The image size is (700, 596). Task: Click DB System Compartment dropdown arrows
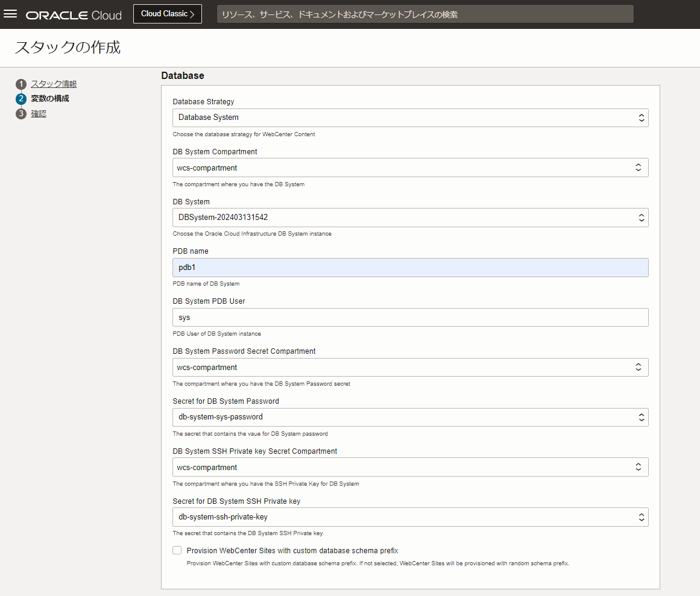click(x=639, y=168)
